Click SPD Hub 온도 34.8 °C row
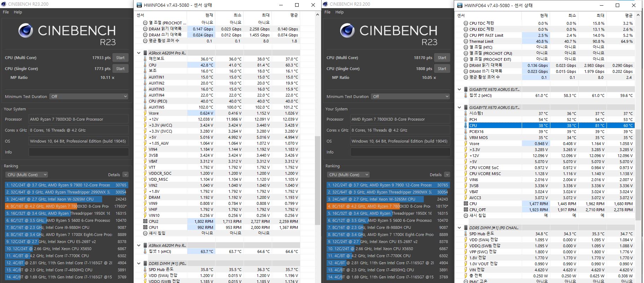 [549, 233]
